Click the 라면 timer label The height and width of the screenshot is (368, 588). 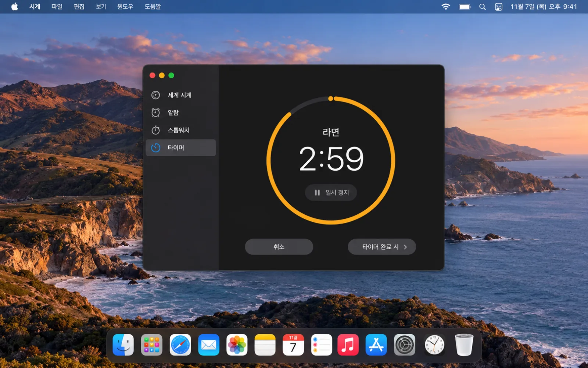pos(331,132)
